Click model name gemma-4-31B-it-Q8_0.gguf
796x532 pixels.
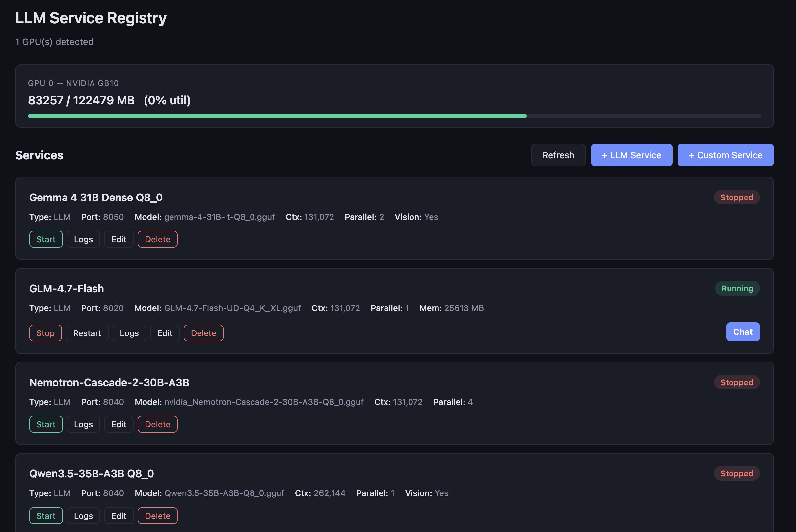[x=220, y=217]
